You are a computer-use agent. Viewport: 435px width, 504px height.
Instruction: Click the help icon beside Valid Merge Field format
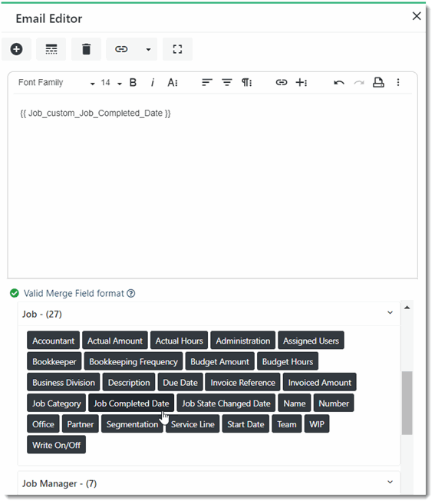tap(131, 294)
